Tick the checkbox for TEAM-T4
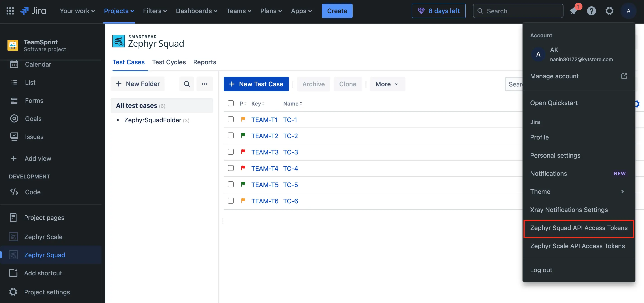This screenshot has height=303, width=644. click(x=231, y=168)
